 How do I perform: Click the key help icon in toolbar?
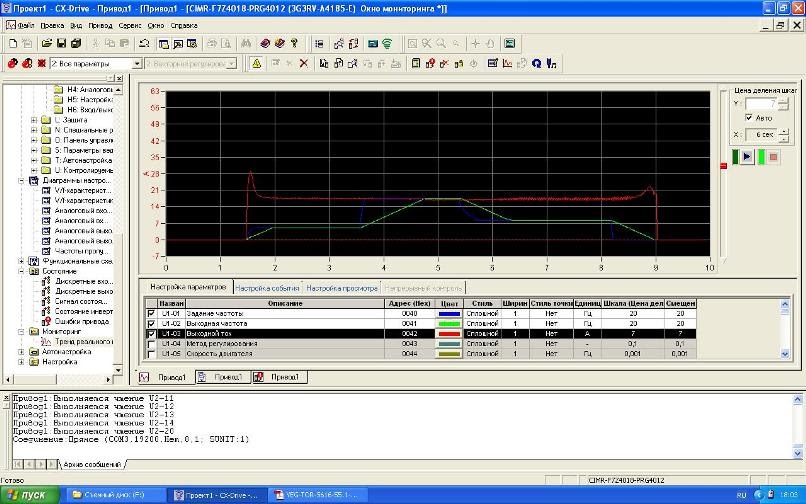[295, 44]
